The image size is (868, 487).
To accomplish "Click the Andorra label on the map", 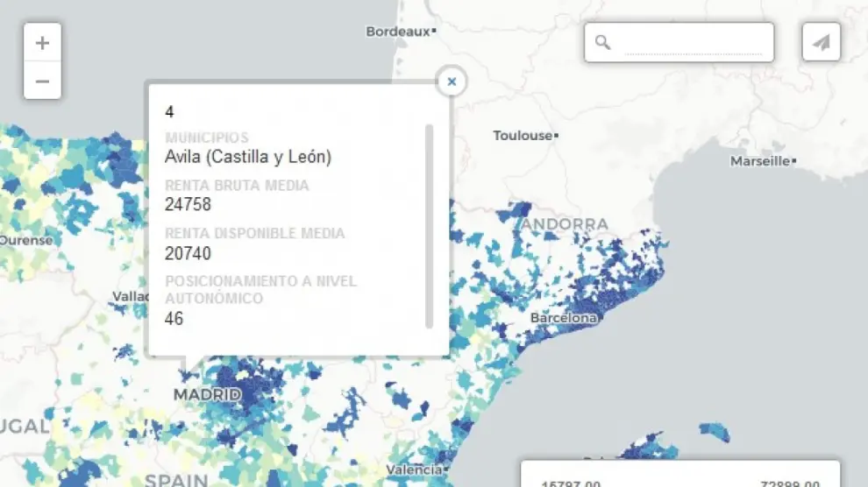I will pyautogui.click(x=564, y=224).
